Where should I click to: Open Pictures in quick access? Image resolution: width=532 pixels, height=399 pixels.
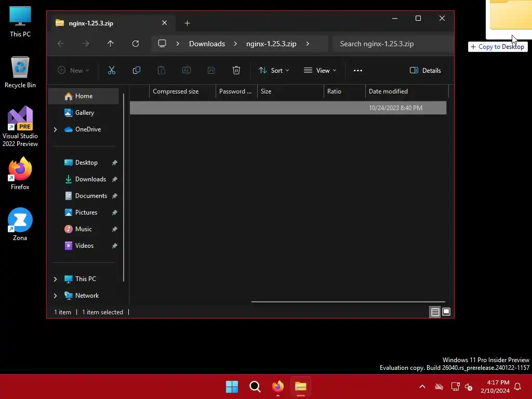[84, 212]
